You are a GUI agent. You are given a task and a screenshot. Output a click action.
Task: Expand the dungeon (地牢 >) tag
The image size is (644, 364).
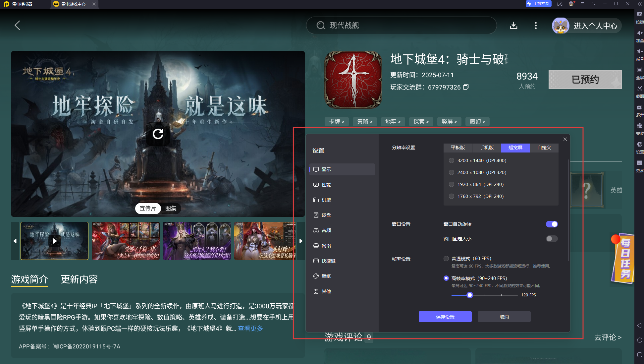[x=393, y=122]
